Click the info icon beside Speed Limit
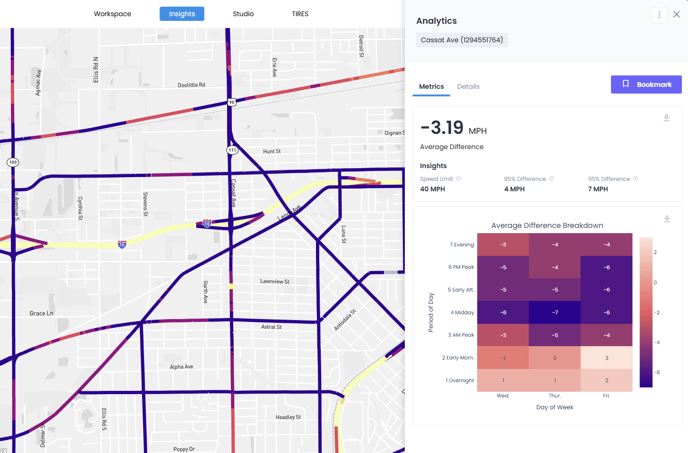The width and height of the screenshot is (688, 453). click(x=459, y=179)
